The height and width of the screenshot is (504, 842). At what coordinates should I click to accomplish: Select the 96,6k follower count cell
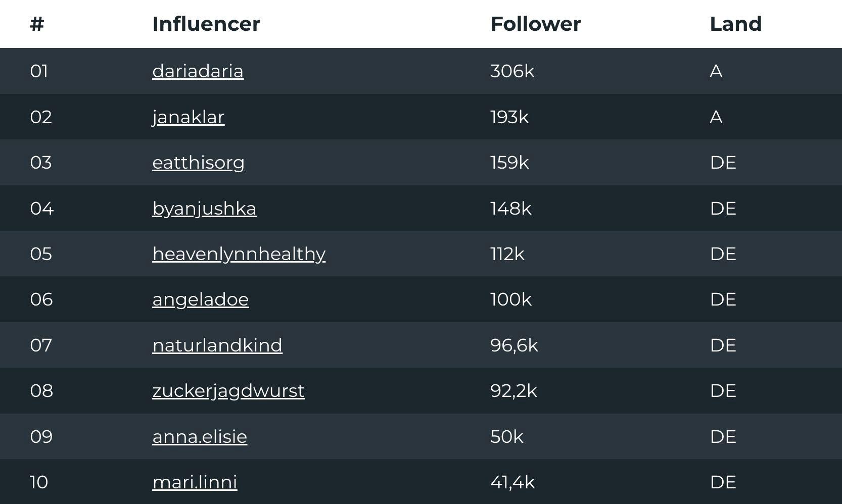tap(514, 345)
